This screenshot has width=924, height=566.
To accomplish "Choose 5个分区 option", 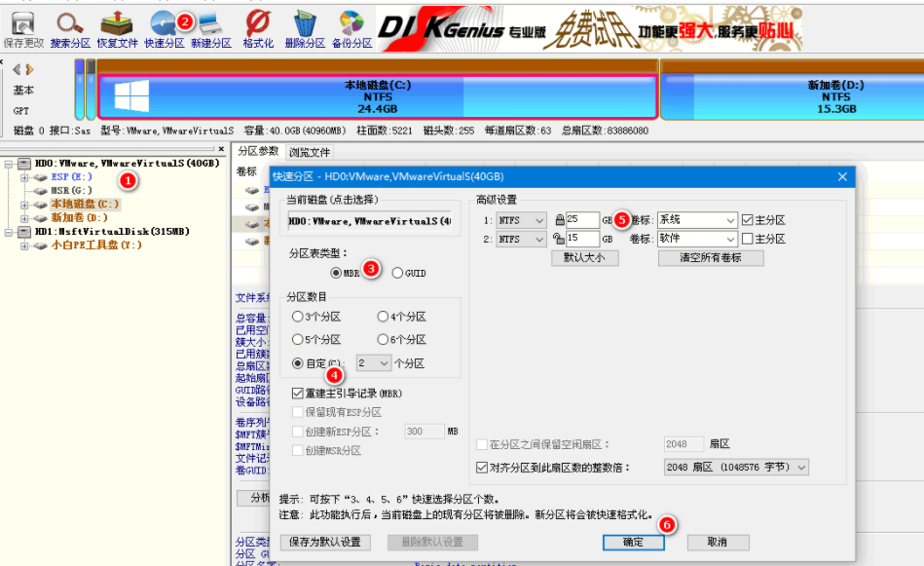I will 298,340.
